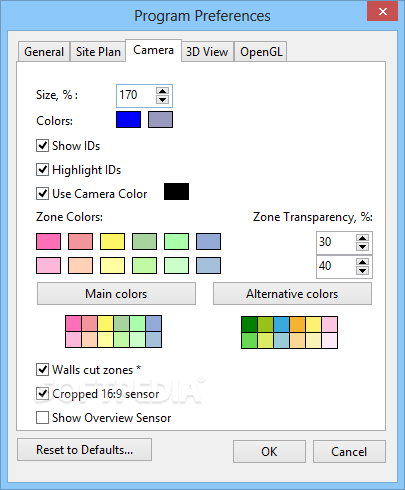The height and width of the screenshot is (490, 405).
Task: Apply the Main colors palette button
Action: [116, 294]
